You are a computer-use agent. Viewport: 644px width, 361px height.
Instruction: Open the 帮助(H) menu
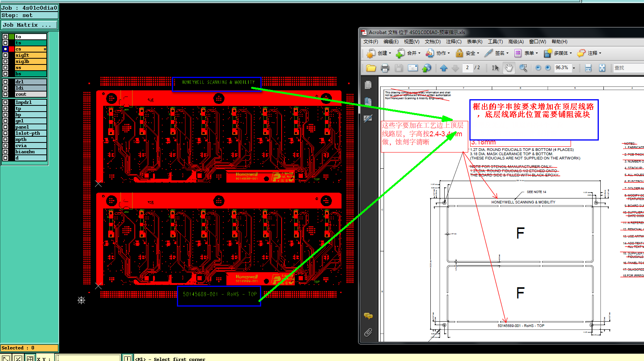click(559, 42)
